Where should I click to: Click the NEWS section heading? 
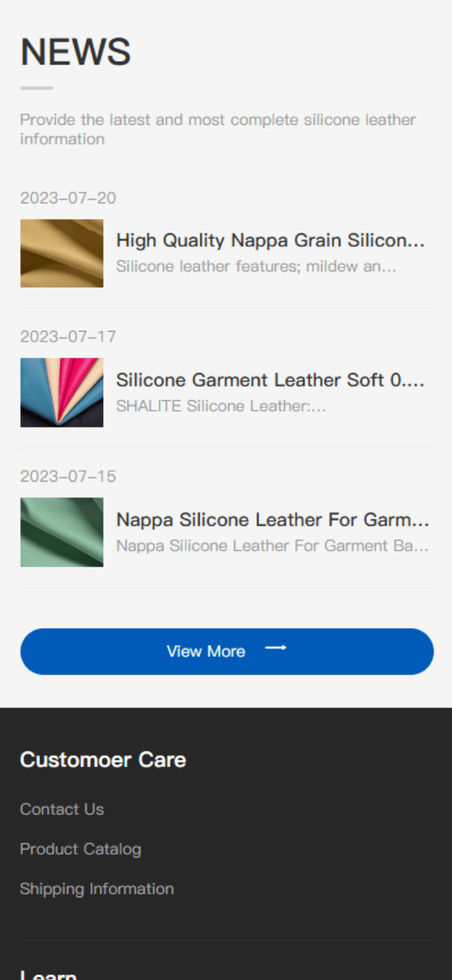point(76,52)
